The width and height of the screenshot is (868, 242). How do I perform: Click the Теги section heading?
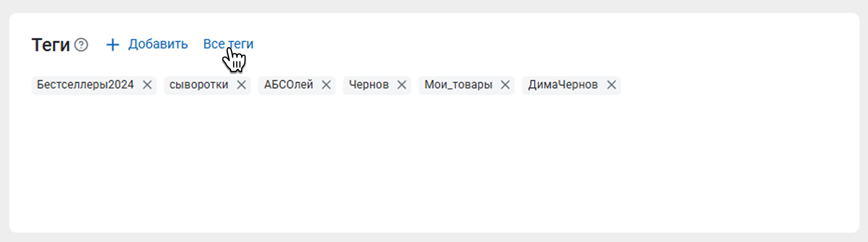(x=50, y=45)
